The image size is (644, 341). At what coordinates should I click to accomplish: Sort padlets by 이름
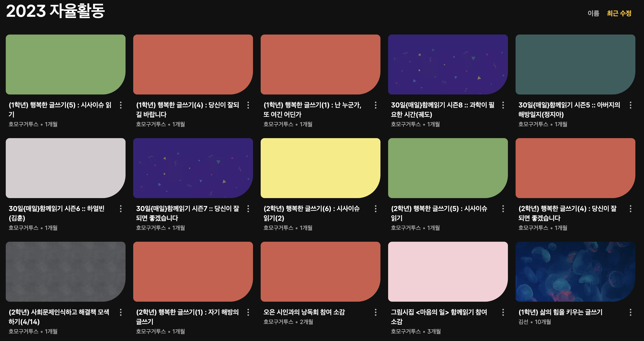coord(593,13)
